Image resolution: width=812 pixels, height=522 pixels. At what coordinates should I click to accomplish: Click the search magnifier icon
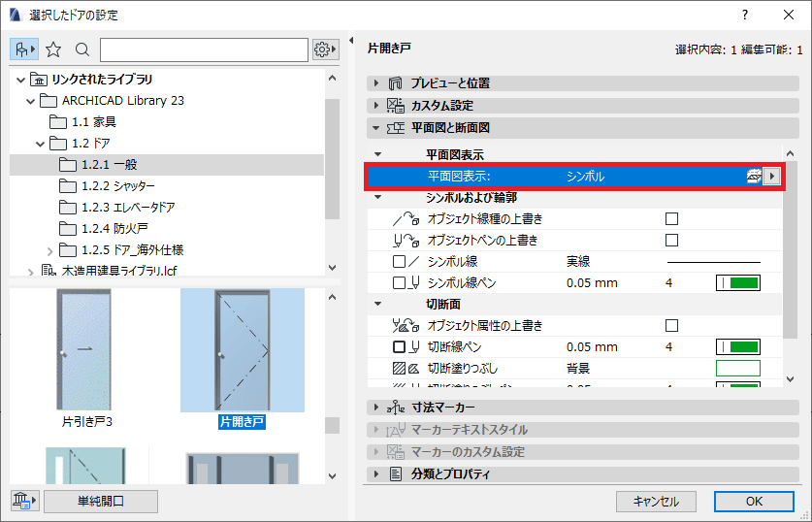[x=81, y=49]
